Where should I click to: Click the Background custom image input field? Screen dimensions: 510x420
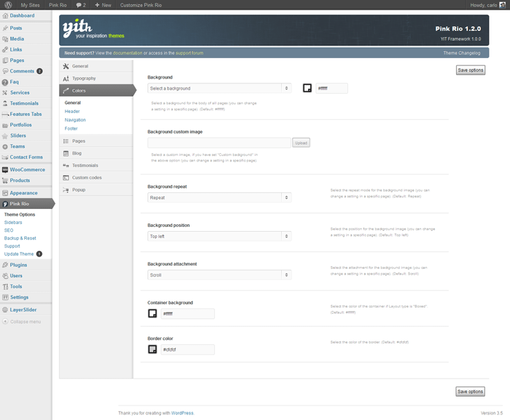click(219, 143)
